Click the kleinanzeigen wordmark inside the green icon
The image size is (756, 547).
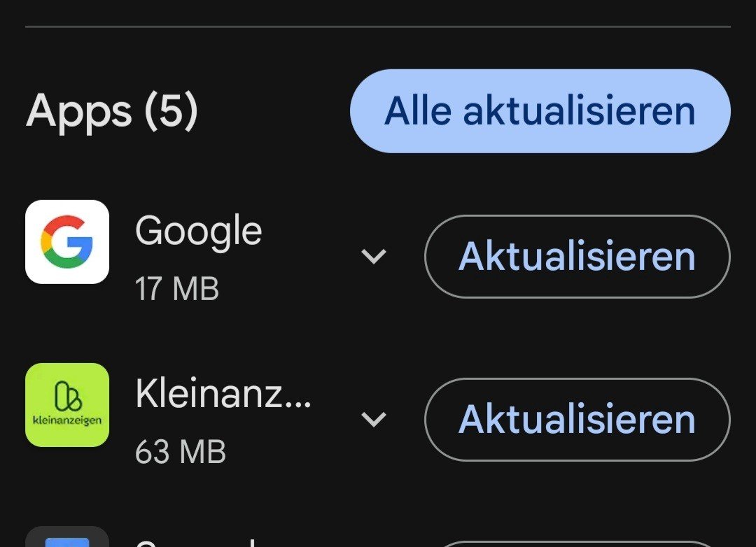(x=67, y=420)
